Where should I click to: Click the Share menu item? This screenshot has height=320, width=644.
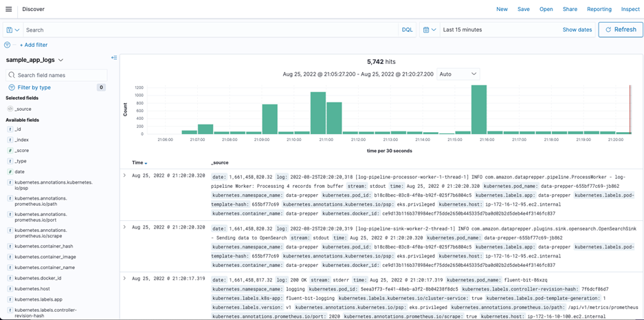[x=570, y=9]
